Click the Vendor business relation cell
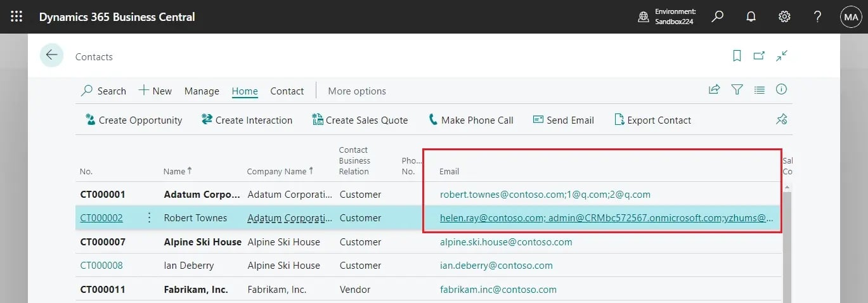Viewport: 868px width, 303px height. (x=356, y=289)
